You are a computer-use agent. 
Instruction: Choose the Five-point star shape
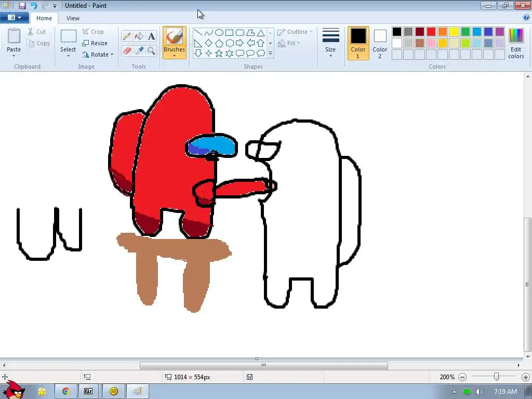point(219,54)
